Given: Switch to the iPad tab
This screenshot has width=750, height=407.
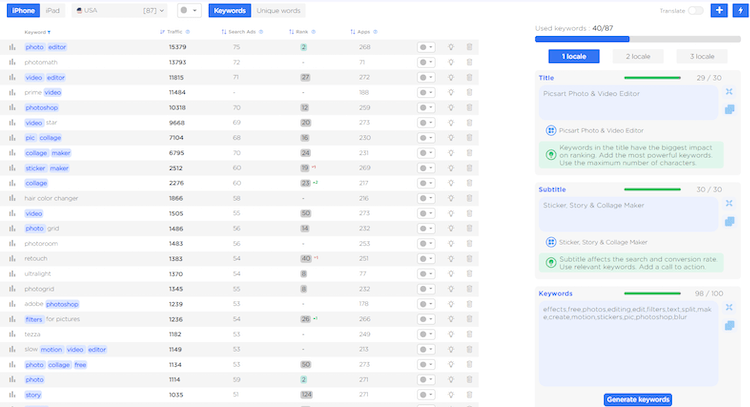Looking at the screenshot, I should [53, 11].
